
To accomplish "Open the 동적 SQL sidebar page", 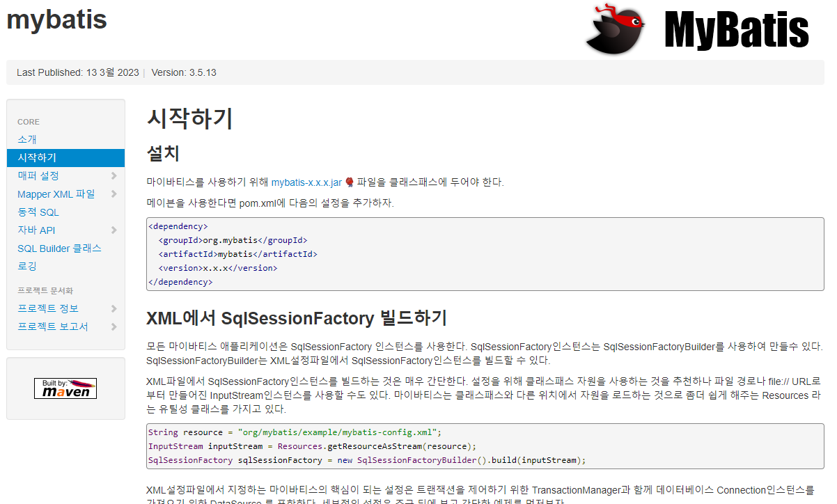I will click(x=38, y=212).
